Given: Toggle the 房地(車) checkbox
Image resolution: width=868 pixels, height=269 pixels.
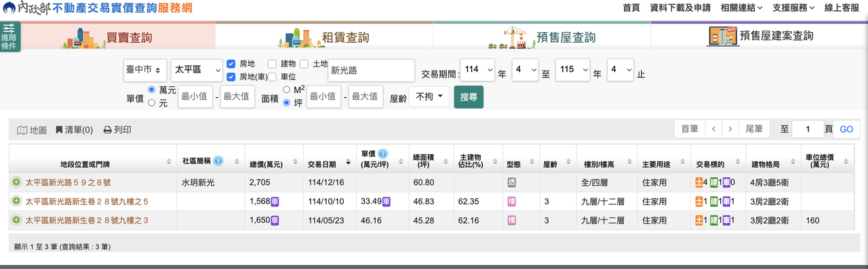Looking at the screenshot, I should point(231,77).
